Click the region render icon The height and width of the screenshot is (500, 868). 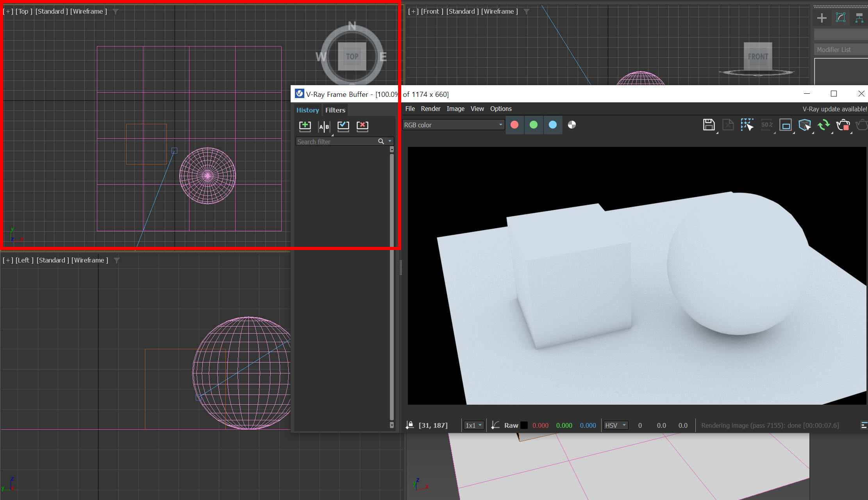tap(785, 125)
